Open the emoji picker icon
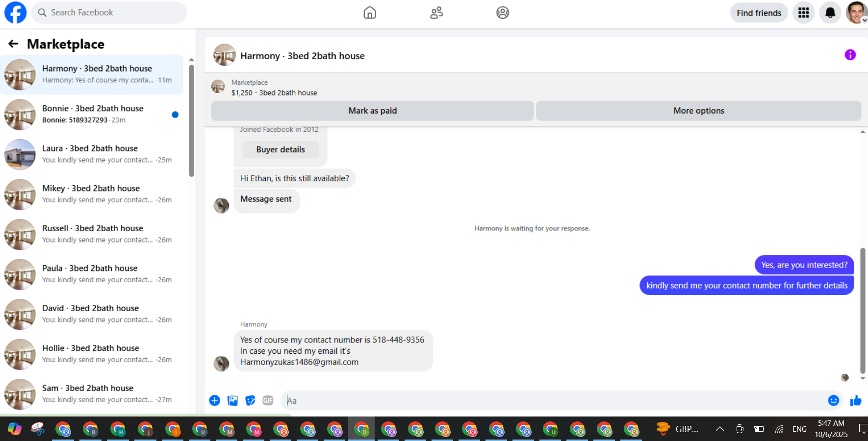This screenshot has height=441, width=868. [x=834, y=400]
